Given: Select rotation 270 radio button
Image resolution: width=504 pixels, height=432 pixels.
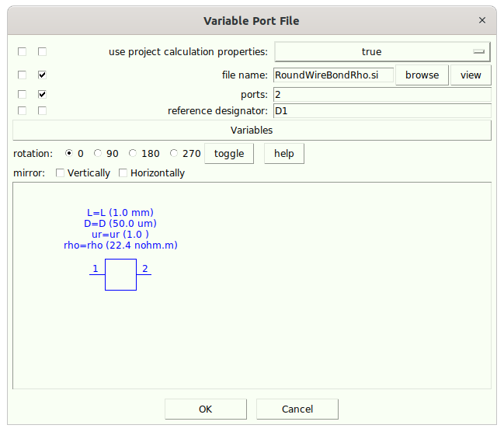Looking at the screenshot, I should [174, 153].
